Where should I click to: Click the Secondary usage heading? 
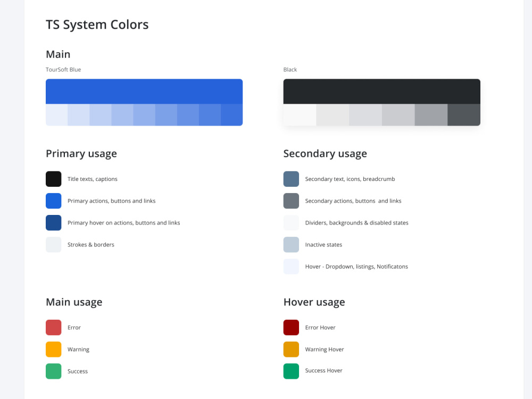325,154
